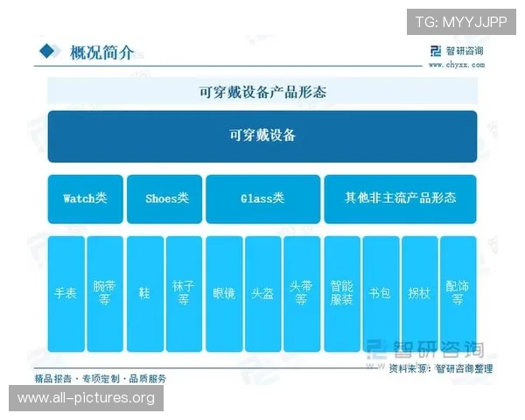525x420 pixels.
Task: Click the 其他非主流产品形态 category box
Action: pos(401,199)
